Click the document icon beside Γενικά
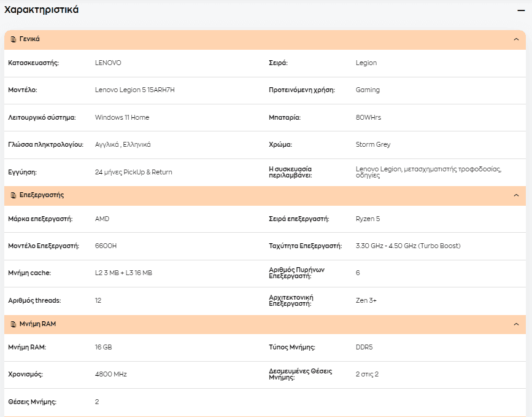Viewport: 532px width, 417px height. pyautogui.click(x=13, y=39)
